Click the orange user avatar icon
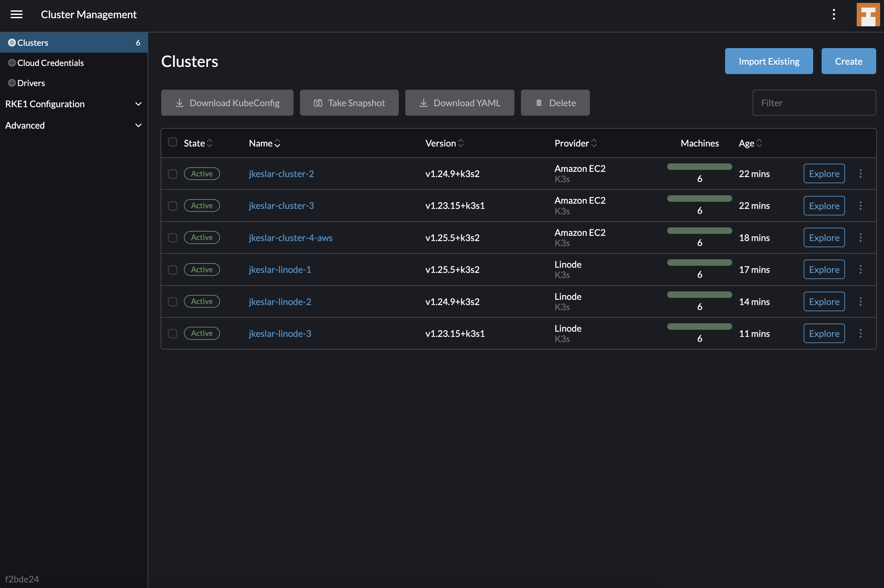The width and height of the screenshot is (884, 588). tap(868, 15)
